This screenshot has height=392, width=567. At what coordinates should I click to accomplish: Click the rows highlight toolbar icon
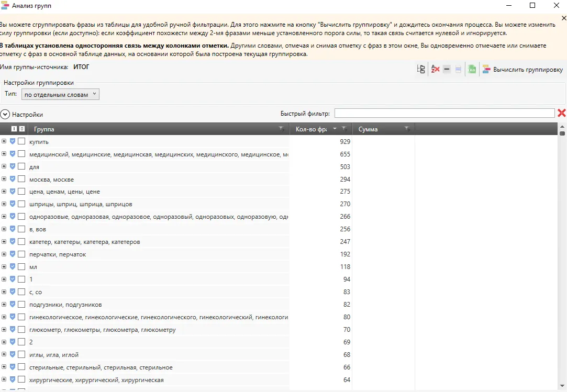click(x=458, y=70)
